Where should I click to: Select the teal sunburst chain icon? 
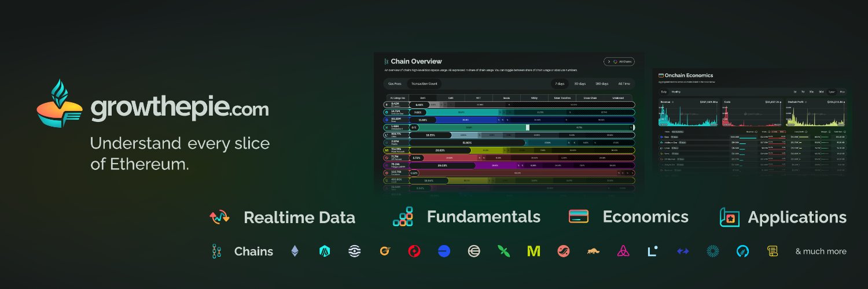713,251
